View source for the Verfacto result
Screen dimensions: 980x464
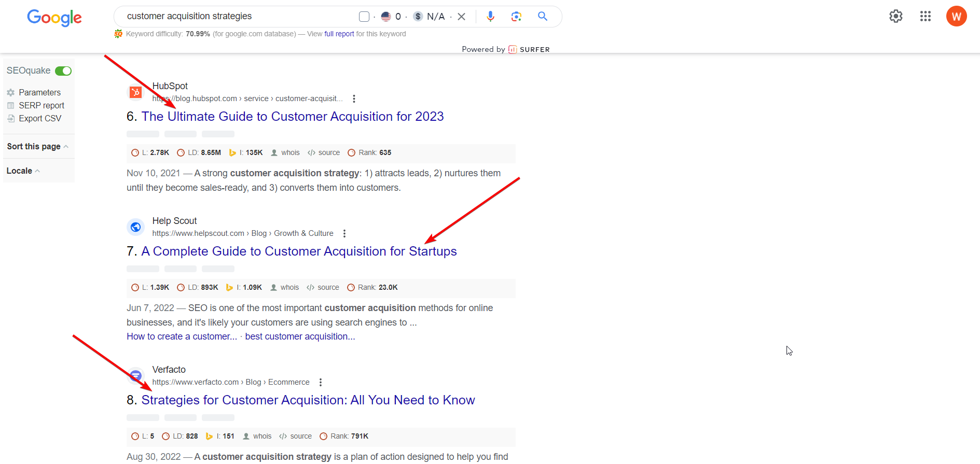pyautogui.click(x=295, y=436)
